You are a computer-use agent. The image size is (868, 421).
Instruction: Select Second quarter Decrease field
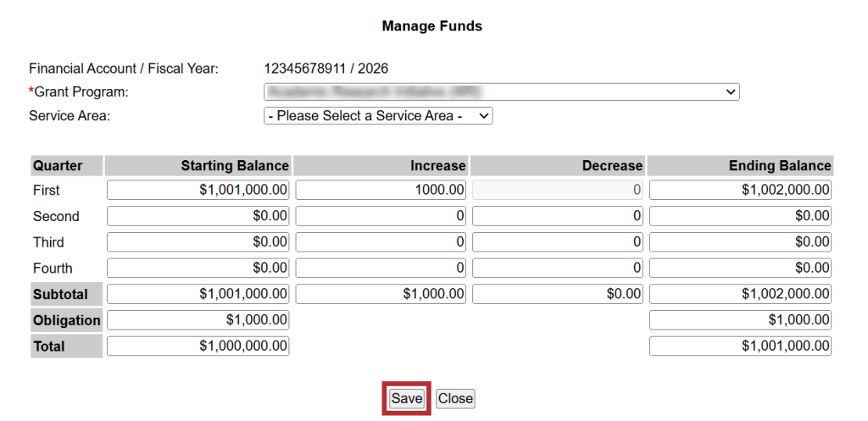(x=558, y=216)
